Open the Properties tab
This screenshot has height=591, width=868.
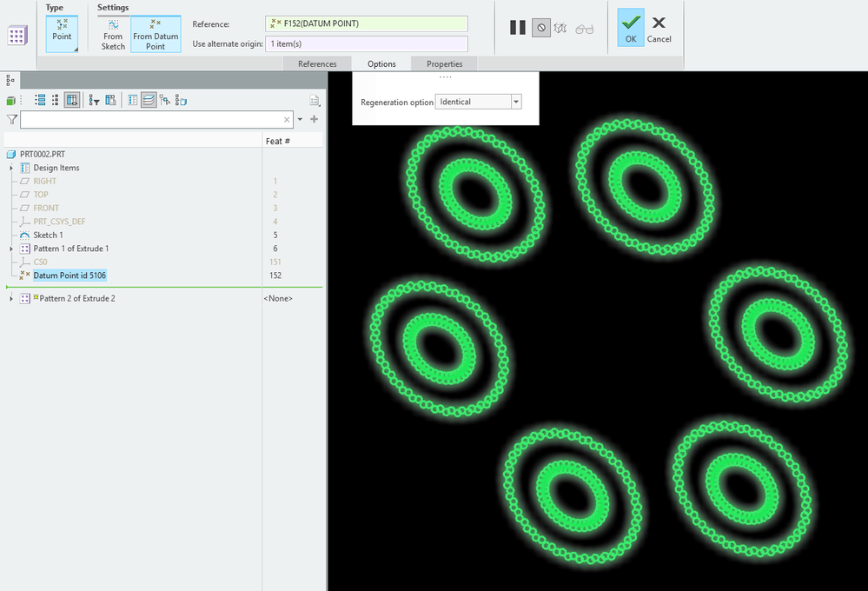pos(444,63)
